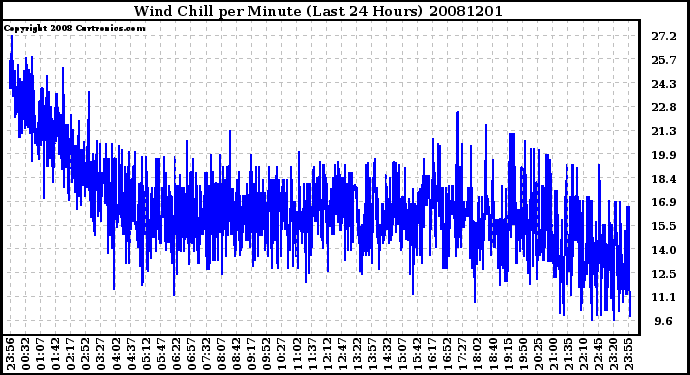Click the 06:22 time label
Image resolution: width=690 pixels, height=375 pixels.
click(x=176, y=354)
